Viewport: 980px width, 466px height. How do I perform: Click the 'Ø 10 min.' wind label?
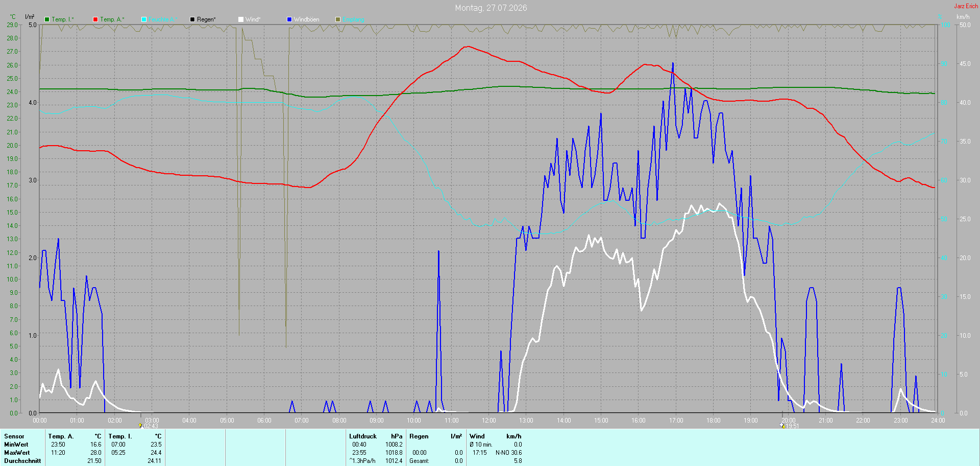click(x=481, y=445)
